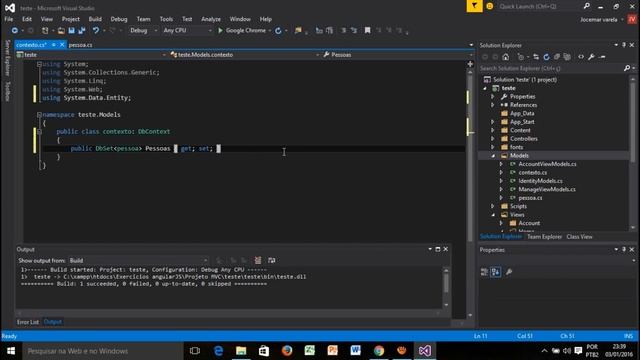This screenshot has width=640, height=360.
Task: Open the Analyze menu
Action: [211, 19]
